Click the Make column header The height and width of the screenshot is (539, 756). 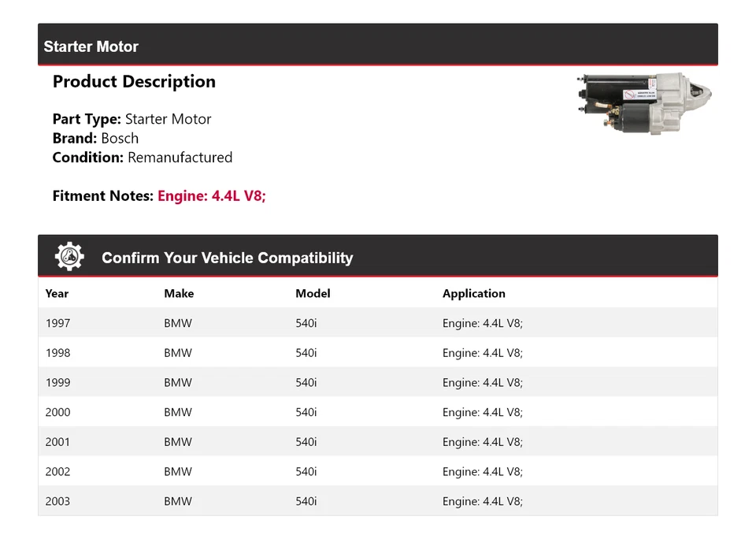click(x=179, y=293)
